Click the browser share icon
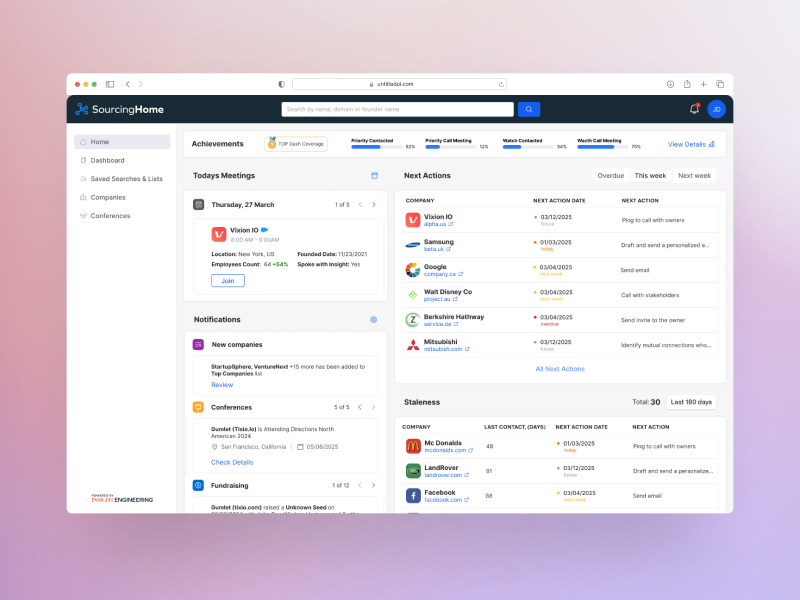The width and height of the screenshot is (800, 600). (x=687, y=84)
